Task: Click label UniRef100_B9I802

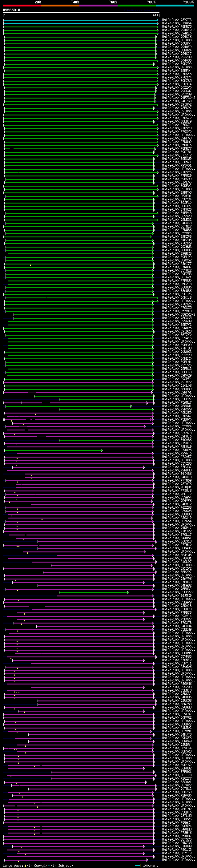Action: click(x=176, y=104)
